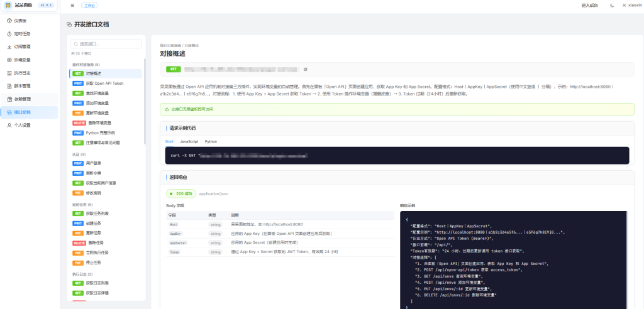Click the 定时任务 timer icon in sidebar
This screenshot has height=309, width=644.
9,33
